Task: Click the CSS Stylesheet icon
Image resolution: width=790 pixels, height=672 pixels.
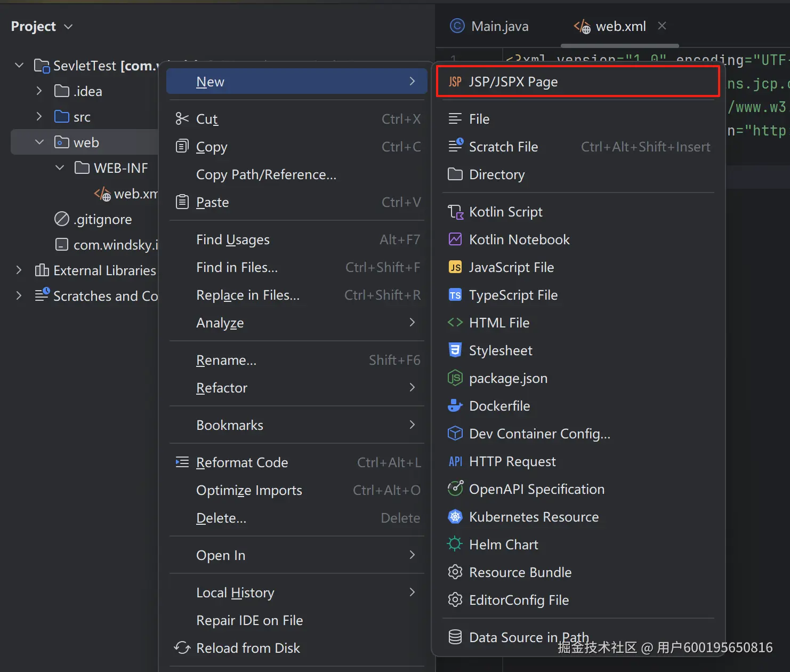Action: pyautogui.click(x=455, y=350)
